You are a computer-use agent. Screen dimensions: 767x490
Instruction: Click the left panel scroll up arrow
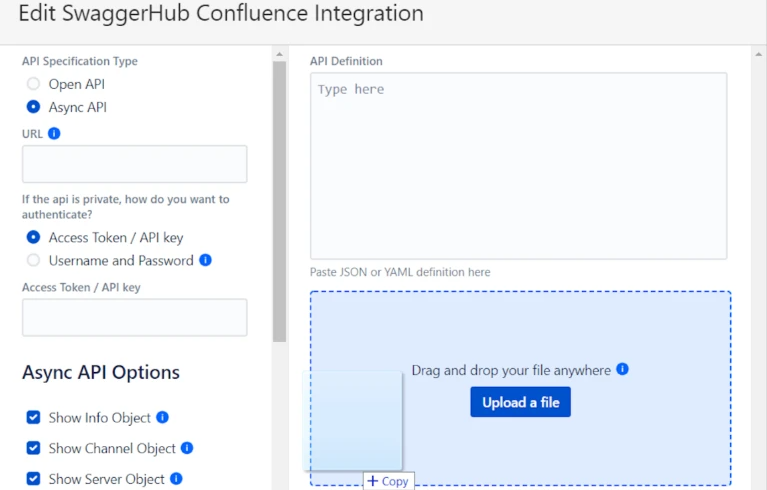279,54
